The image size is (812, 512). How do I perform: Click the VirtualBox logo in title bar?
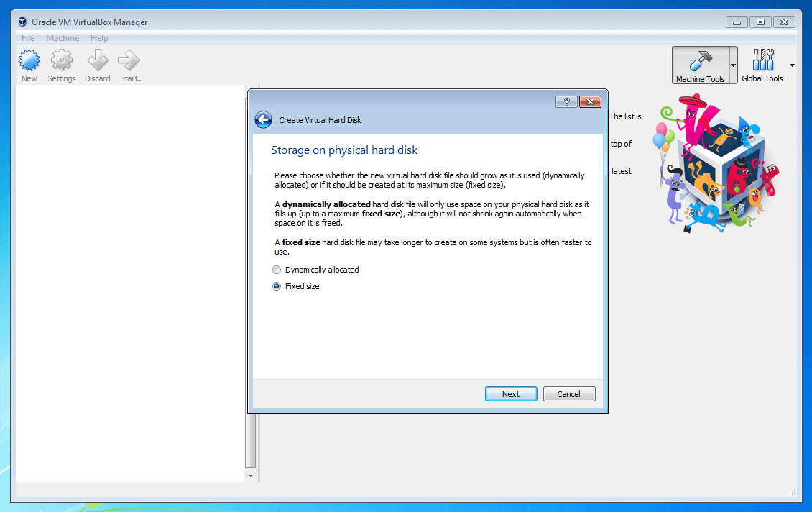tap(23, 22)
